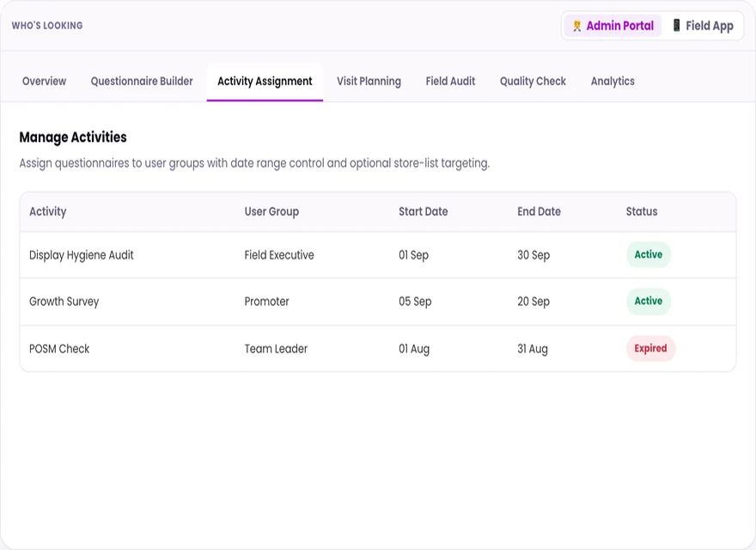
Task: Click the User Group column header
Action: pos(271,211)
